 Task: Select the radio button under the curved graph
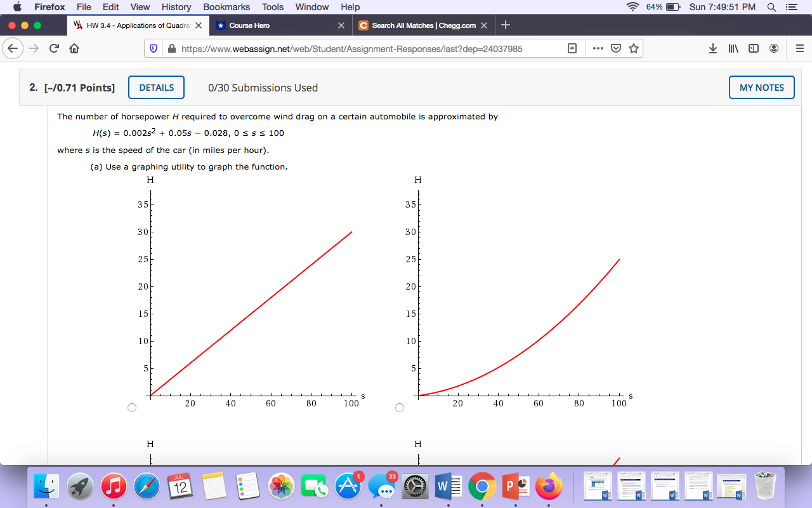click(x=399, y=407)
